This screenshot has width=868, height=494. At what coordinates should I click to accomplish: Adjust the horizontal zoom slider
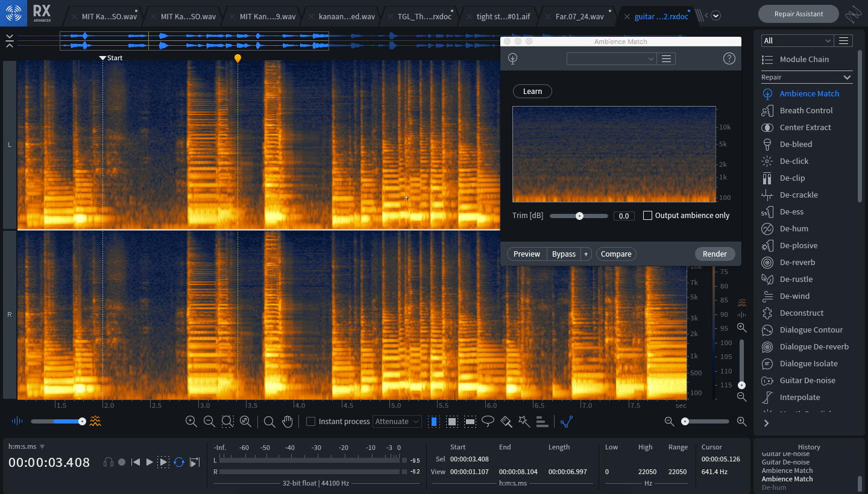point(705,421)
